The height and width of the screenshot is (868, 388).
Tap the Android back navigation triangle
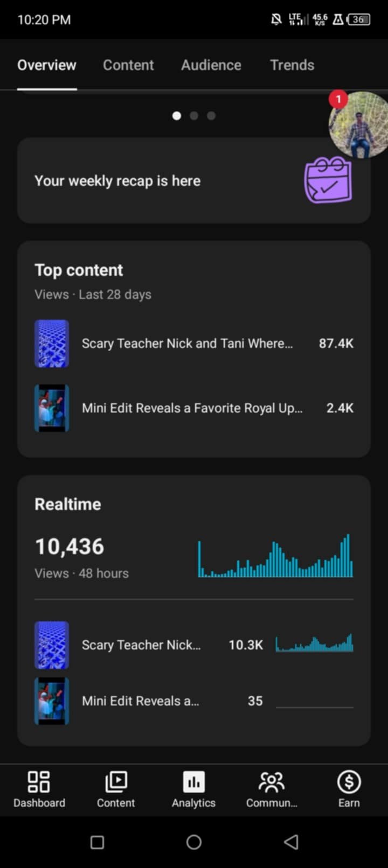pyautogui.click(x=291, y=842)
